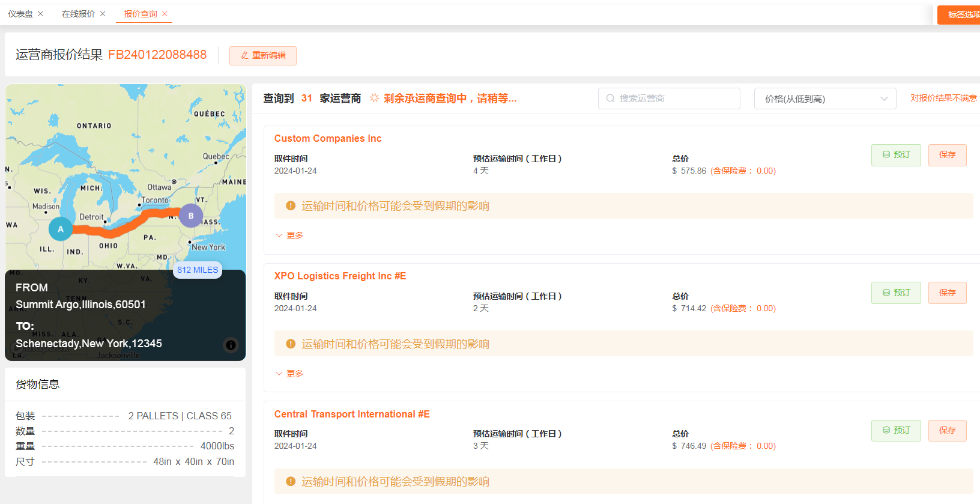Click the map info icon
This screenshot has height=504, width=980.
point(231,345)
